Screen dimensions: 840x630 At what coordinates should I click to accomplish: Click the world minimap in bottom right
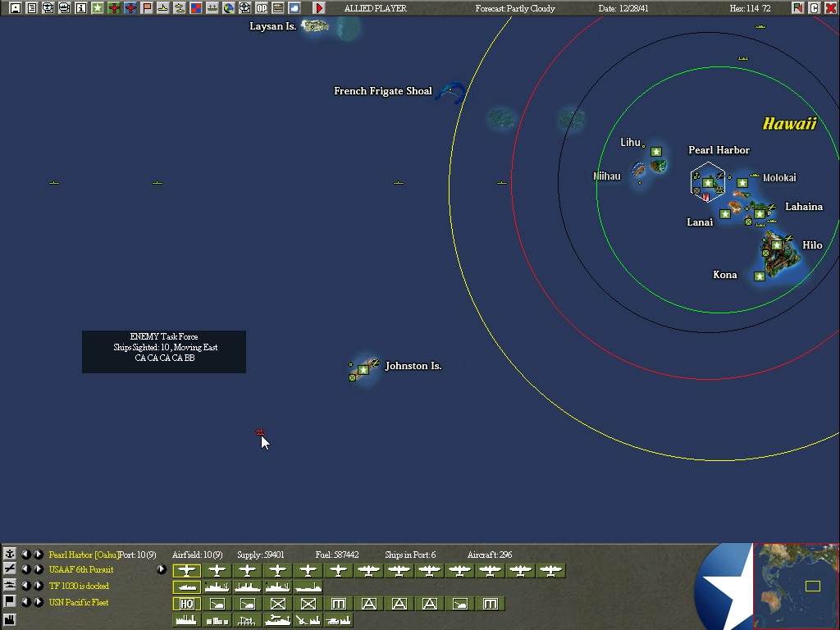click(x=796, y=586)
